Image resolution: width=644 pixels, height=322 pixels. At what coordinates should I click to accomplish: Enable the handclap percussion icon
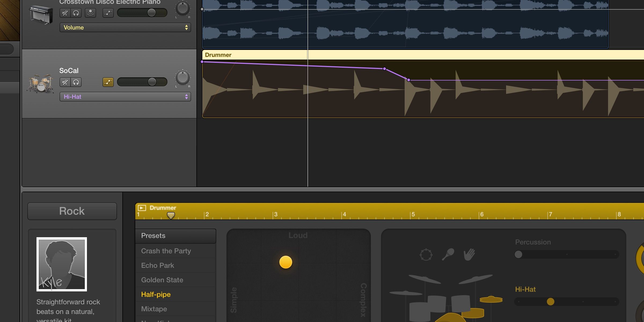(469, 254)
